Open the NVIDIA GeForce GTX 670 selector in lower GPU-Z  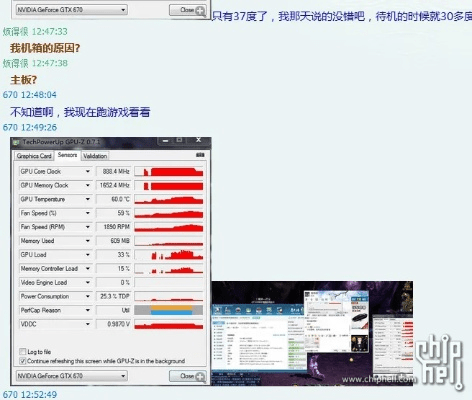72,376
